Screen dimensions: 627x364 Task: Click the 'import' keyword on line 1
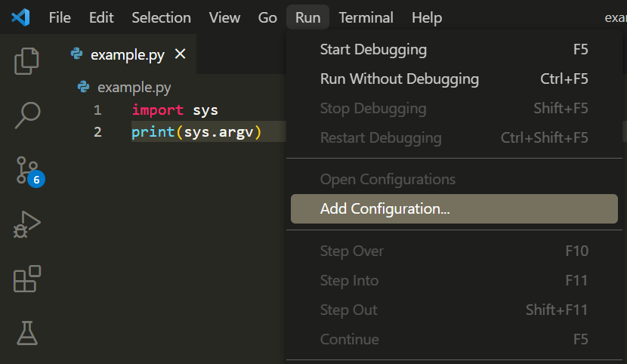click(x=158, y=110)
